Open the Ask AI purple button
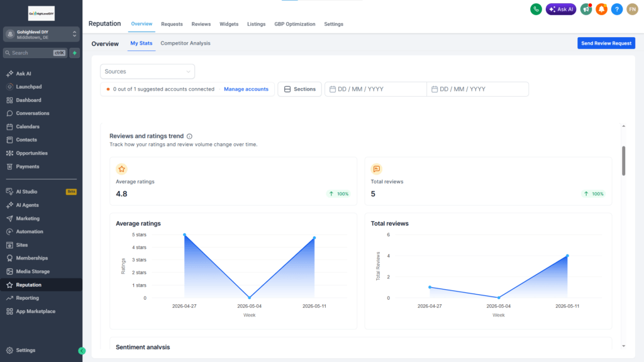This screenshot has width=644, height=362. click(x=560, y=9)
